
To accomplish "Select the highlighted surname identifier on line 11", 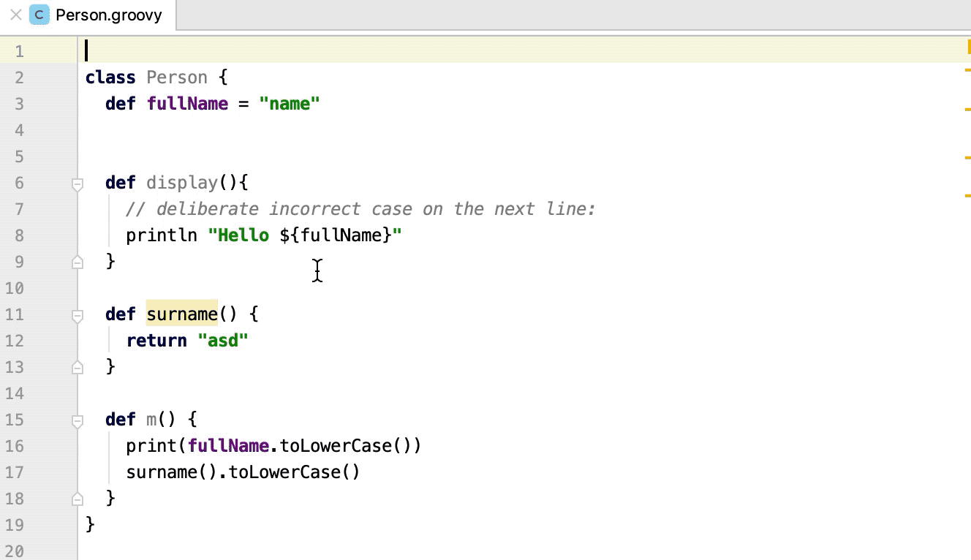I will [181, 314].
